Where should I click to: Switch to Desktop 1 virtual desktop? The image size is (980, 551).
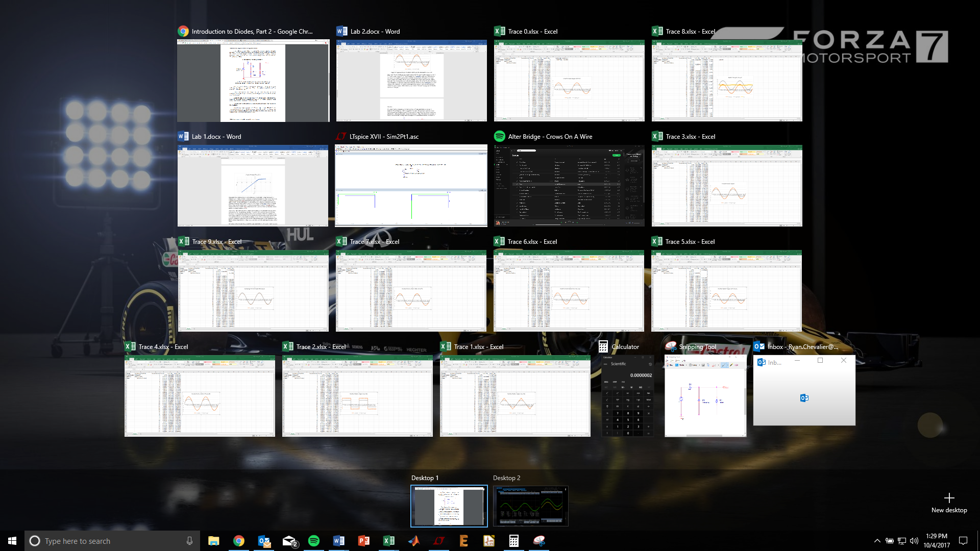click(449, 506)
